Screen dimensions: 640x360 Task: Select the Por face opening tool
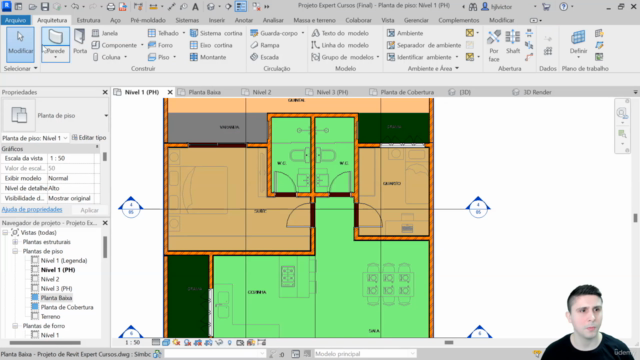[494, 46]
